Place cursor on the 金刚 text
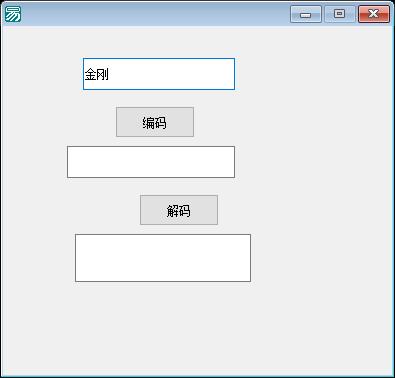Image resolution: width=395 pixels, height=378 pixels. click(x=96, y=74)
